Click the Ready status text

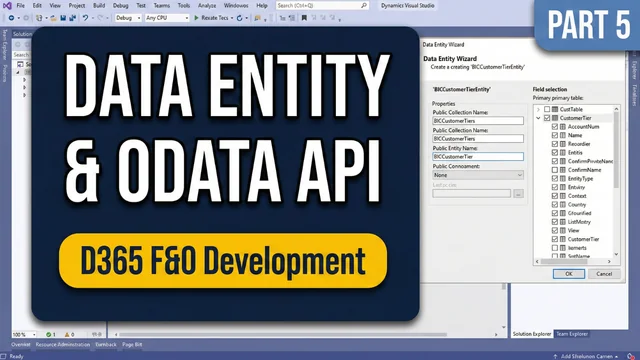(x=16, y=356)
